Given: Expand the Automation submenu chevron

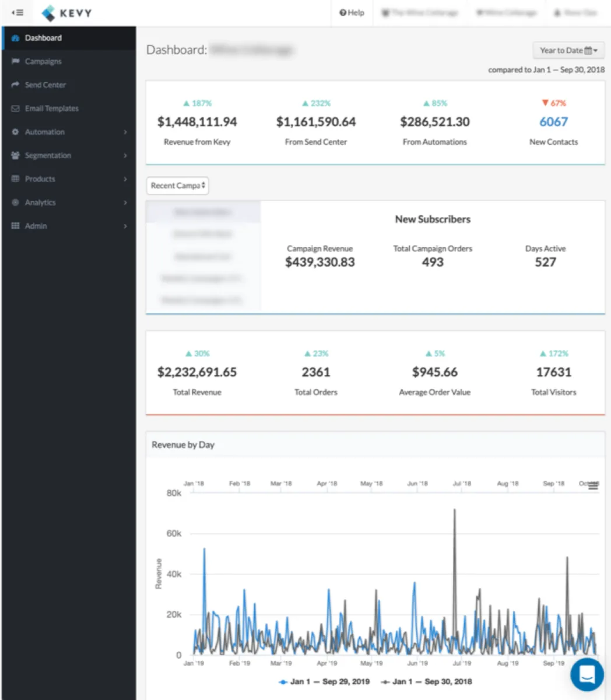Looking at the screenshot, I should tap(125, 132).
